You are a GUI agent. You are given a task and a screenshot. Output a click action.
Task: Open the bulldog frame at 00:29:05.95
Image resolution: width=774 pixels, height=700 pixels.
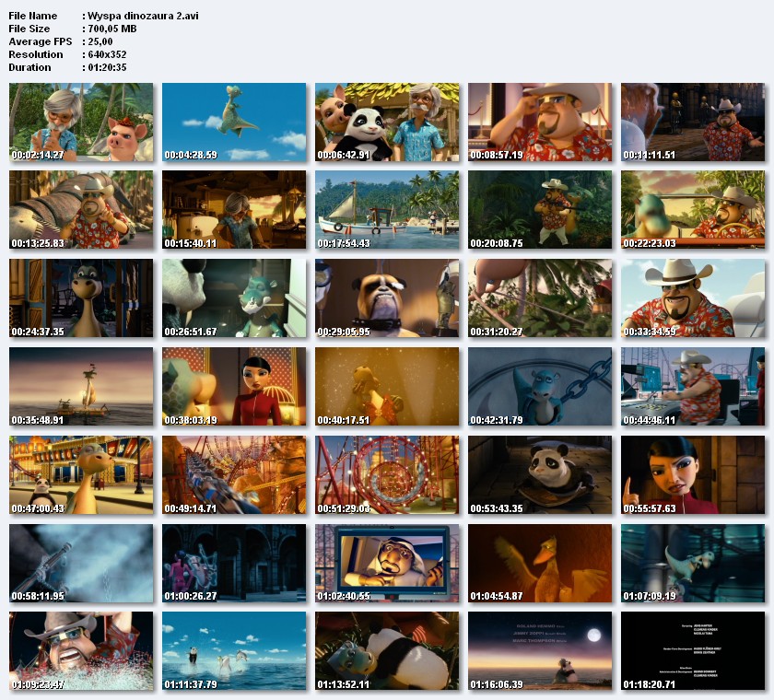[387, 297]
